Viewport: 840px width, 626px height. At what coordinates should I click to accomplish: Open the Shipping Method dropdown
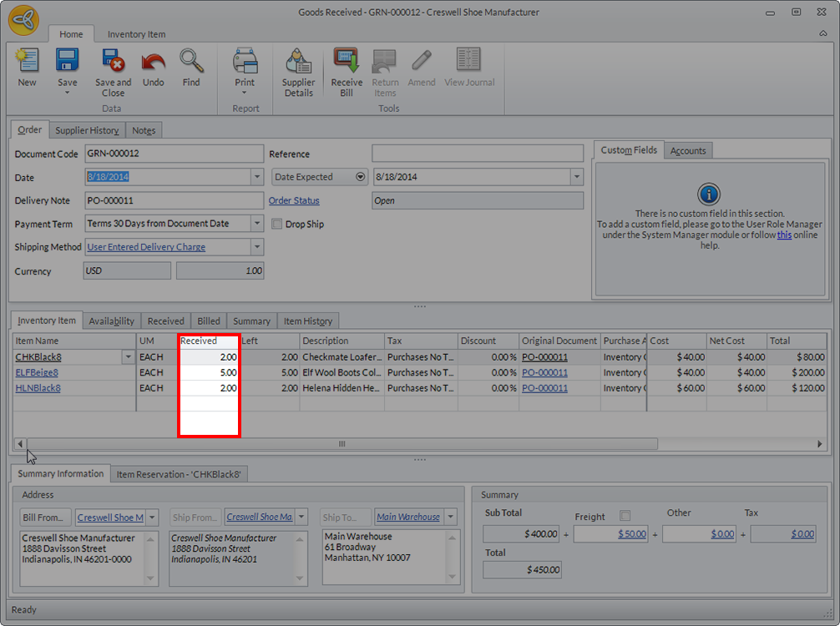pyautogui.click(x=257, y=247)
